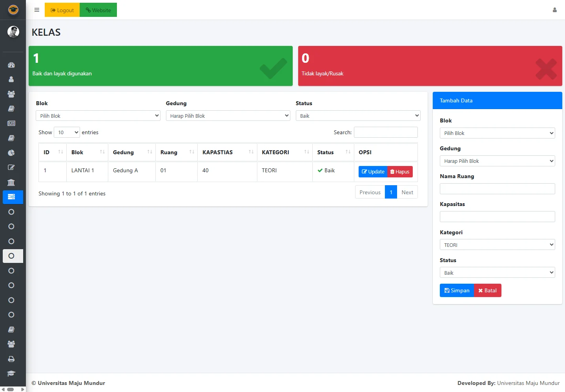Image resolution: width=565 pixels, height=392 pixels.
Task: Go to pagination page 1
Action: click(x=391, y=192)
